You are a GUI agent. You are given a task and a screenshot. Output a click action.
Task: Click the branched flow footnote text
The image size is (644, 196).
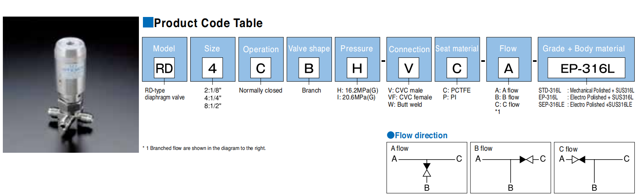point(204,148)
